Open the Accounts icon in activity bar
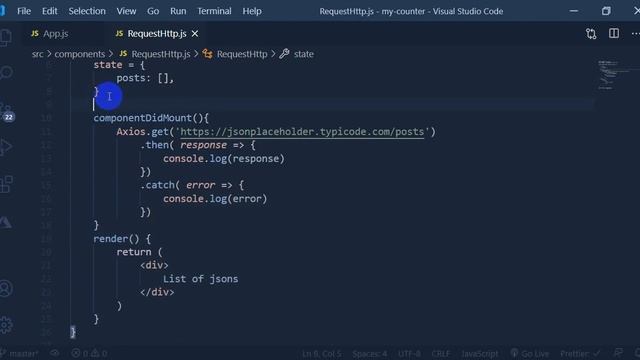The height and width of the screenshot is (360, 640). (x=6, y=289)
